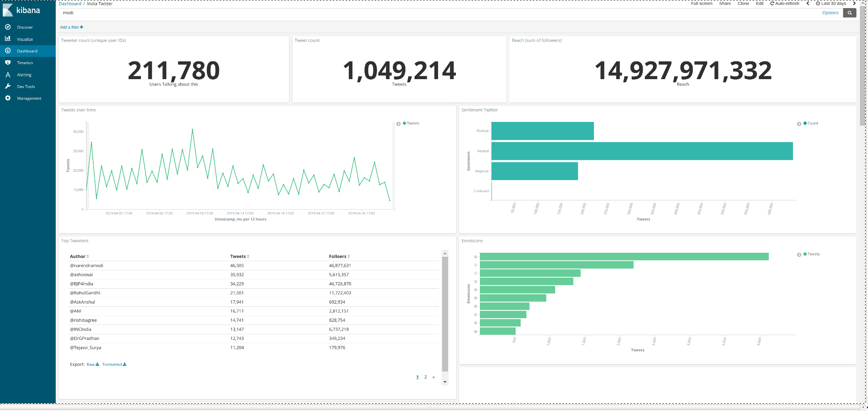Click the Edit menu item in the top bar
The height and width of the screenshot is (411, 868).
click(x=759, y=3)
